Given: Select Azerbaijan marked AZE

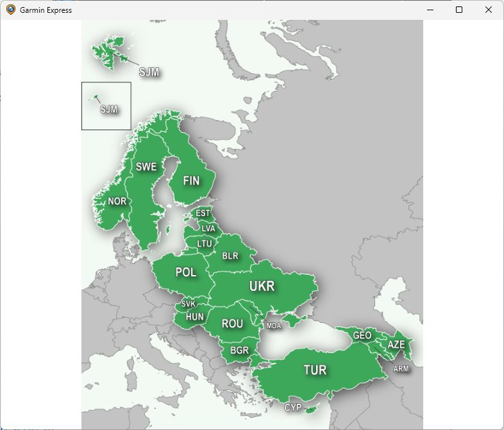Looking at the screenshot, I should [x=396, y=345].
